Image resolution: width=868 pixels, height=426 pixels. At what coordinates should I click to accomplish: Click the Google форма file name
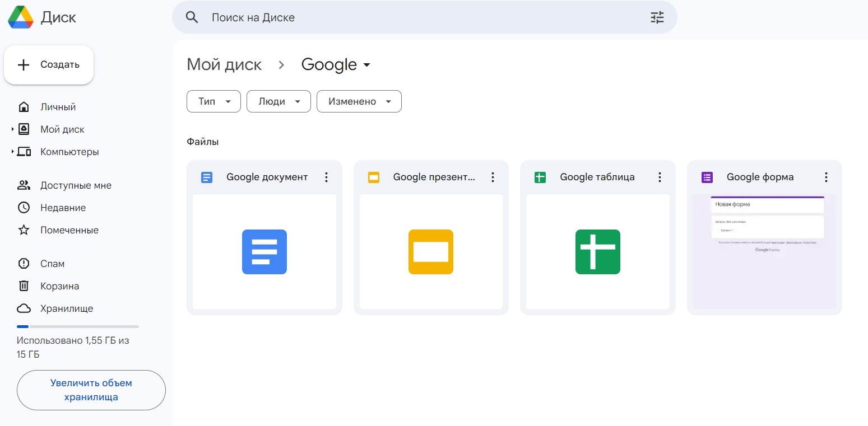click(x=760, y=177)
